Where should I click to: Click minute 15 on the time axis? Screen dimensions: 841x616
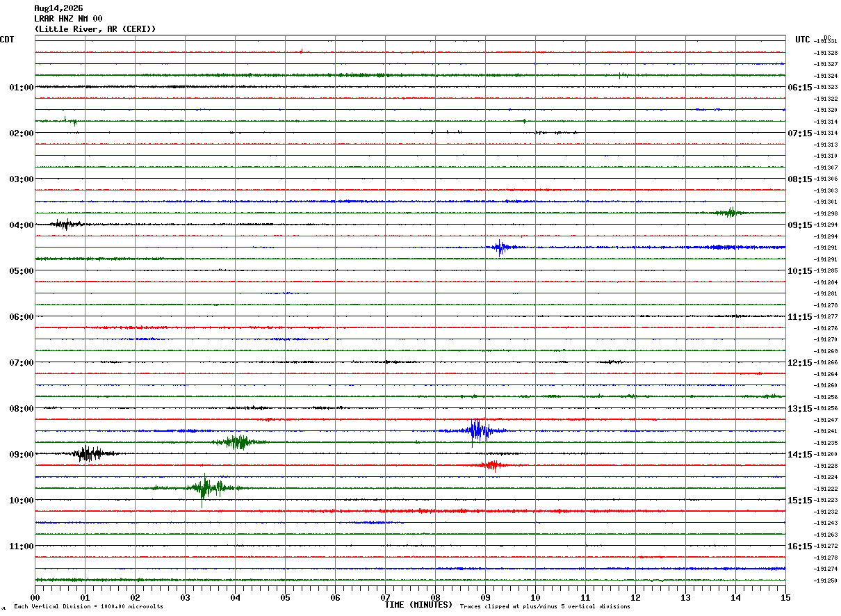785,597
